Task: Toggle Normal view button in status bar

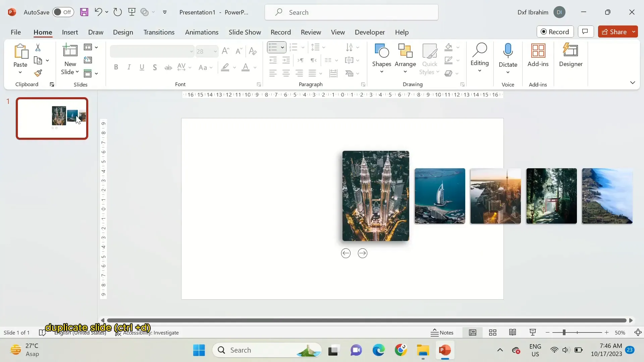Action: click(x=473, y=333)
